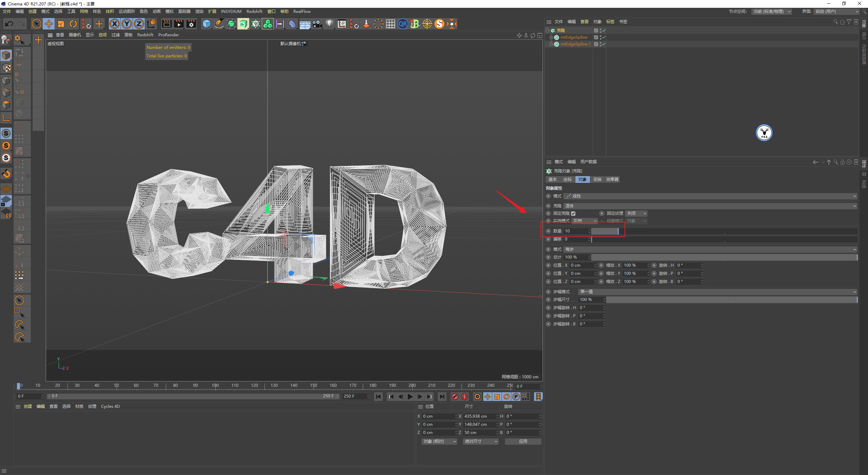Switch to the 变换 tab
This screenshot has width=868, height=475.
597,179
